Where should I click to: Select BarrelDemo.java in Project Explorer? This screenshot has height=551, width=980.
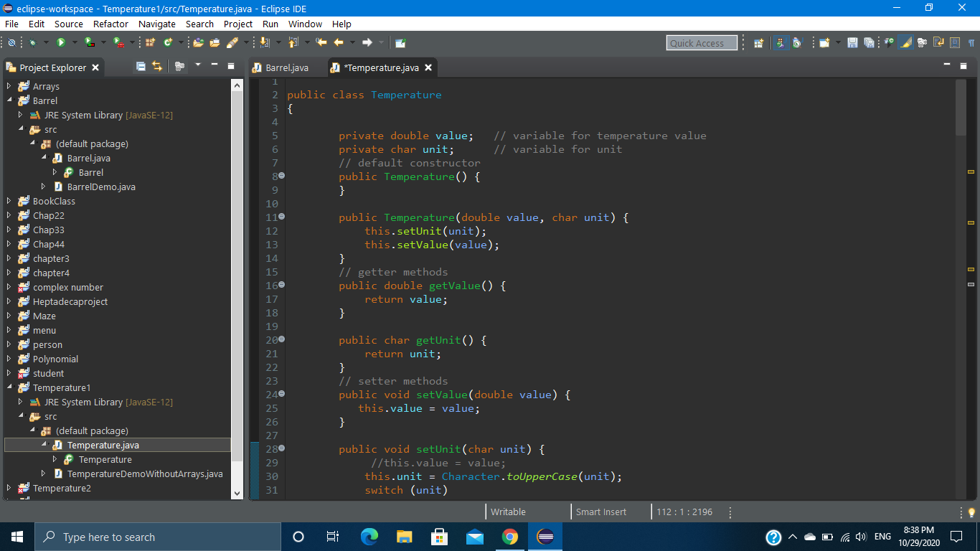[101, 187]
